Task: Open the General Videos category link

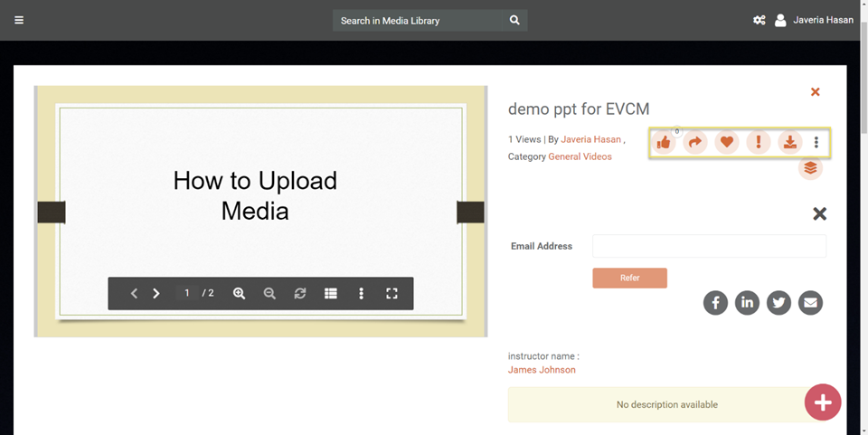Action: [580, 156]
